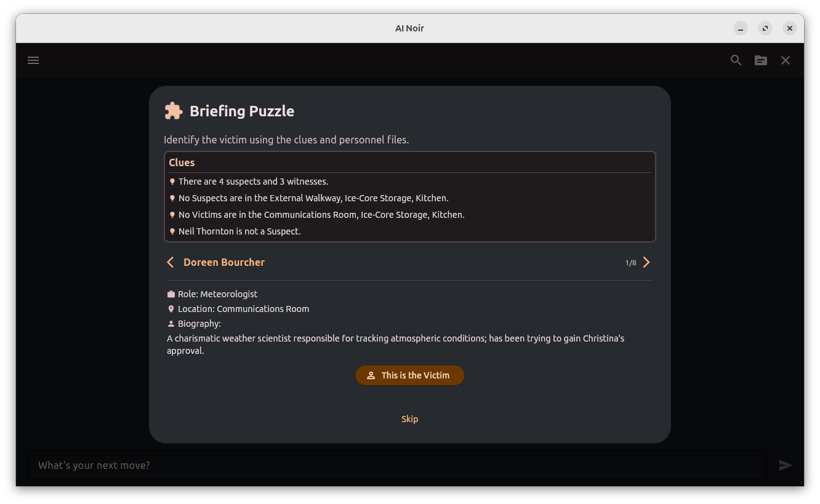Click the lightbulb beside the Neil Thornton clue
820x504 pixels.
click(172, 231)
